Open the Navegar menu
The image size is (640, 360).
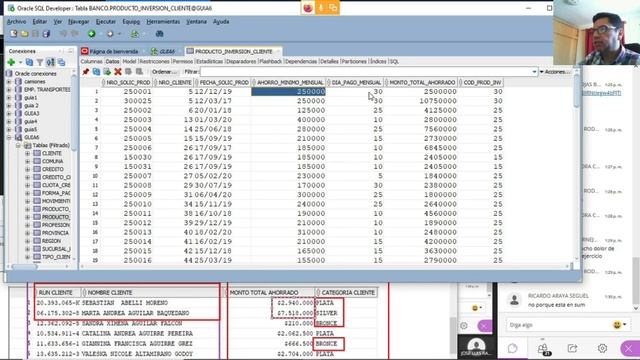[x=78, y=22]
